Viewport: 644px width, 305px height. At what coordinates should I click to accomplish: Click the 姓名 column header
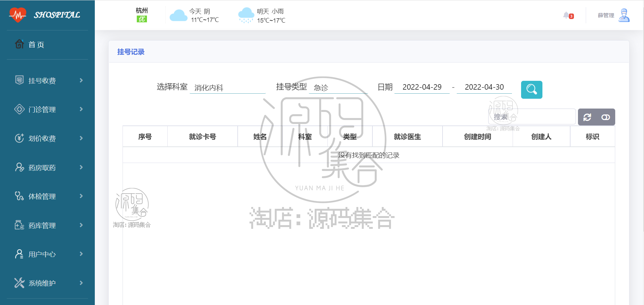tap(260, 137)
